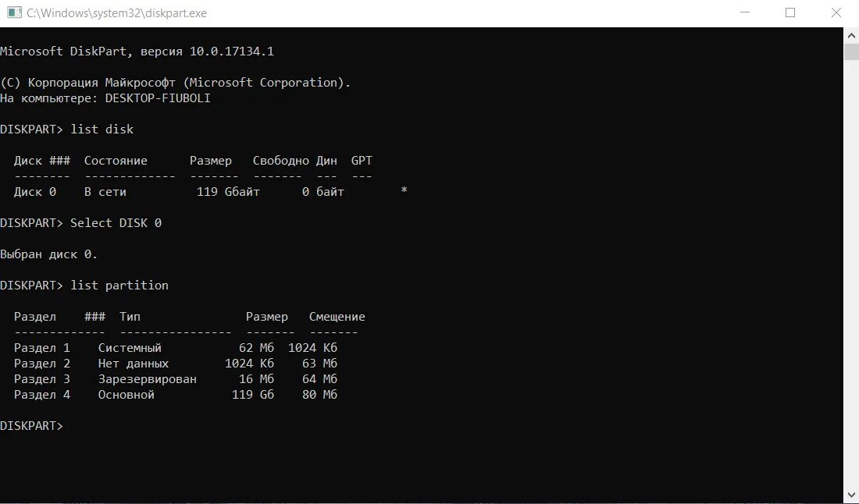This screenshot has height=504, width=859.
Task: Click the 'Тип' column header
Action: coord(130,317)
